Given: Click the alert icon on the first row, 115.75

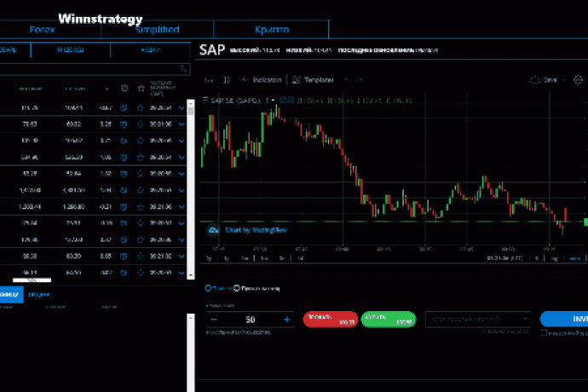Looking at the screenshot, I should (x=124, y=107).
